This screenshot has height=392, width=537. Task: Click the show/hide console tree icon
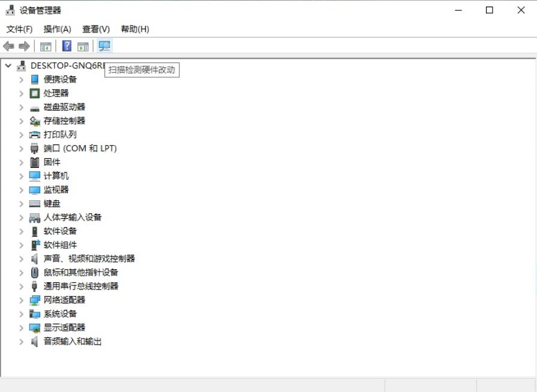click(46, 46)
